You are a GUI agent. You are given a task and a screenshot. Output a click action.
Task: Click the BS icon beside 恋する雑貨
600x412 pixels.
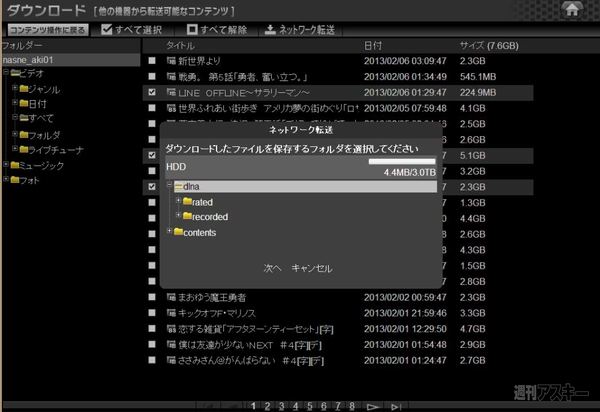171,329
